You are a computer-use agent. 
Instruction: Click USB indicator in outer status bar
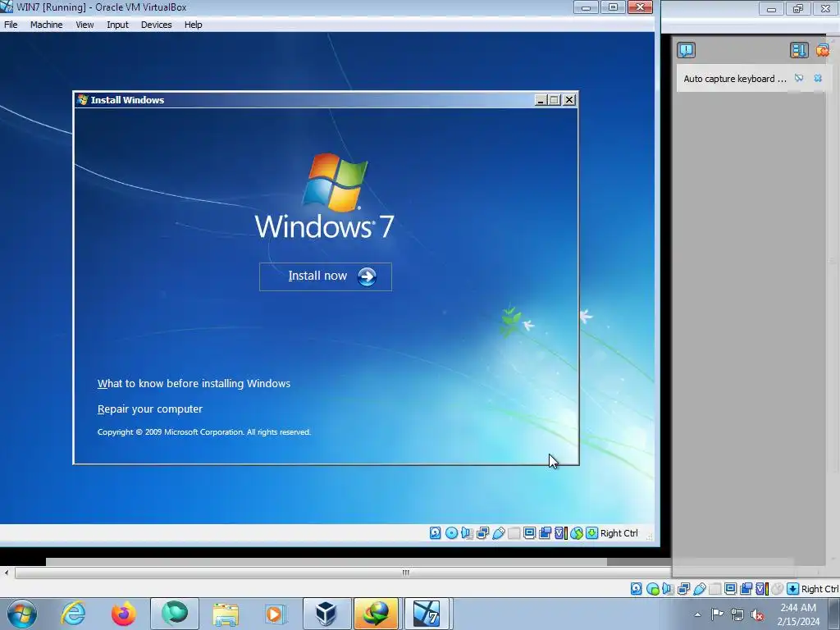(699, 589)
